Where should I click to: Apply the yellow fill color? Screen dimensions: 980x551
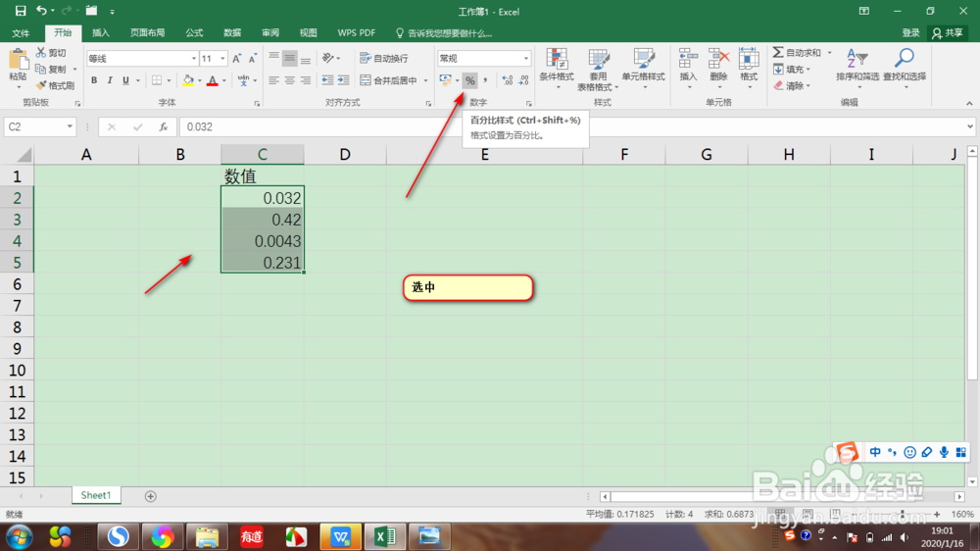(x=187, y=80)
